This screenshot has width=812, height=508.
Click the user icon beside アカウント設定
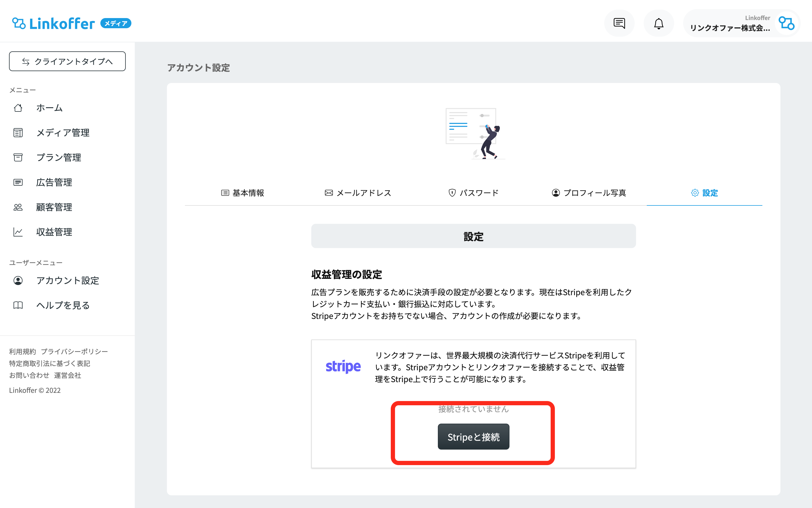tap(18, 281)
